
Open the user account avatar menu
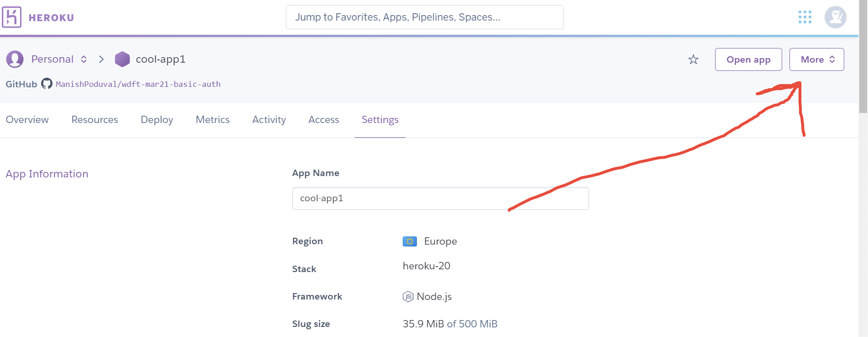(x=836, y=17)
